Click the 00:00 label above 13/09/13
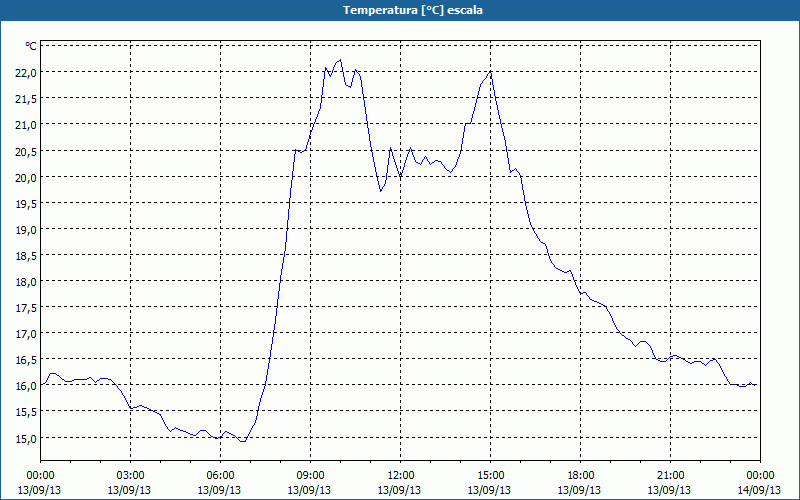Viewport: 800px width, 500px height. tap(40, 476)
